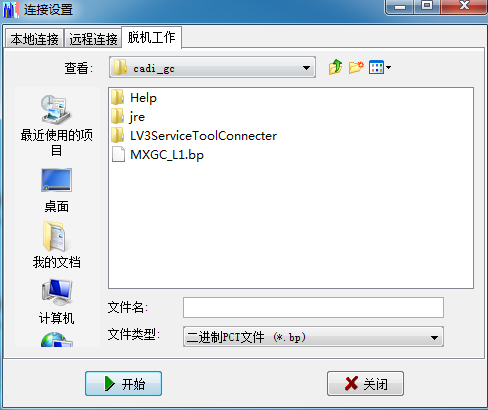Open the network location globe icon
The height and width of the screenshot is (410, 488).
pos(57,339)
